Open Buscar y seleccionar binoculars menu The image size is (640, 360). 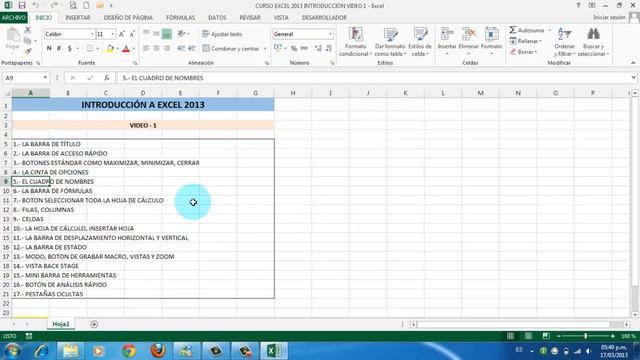coord(593,42)
